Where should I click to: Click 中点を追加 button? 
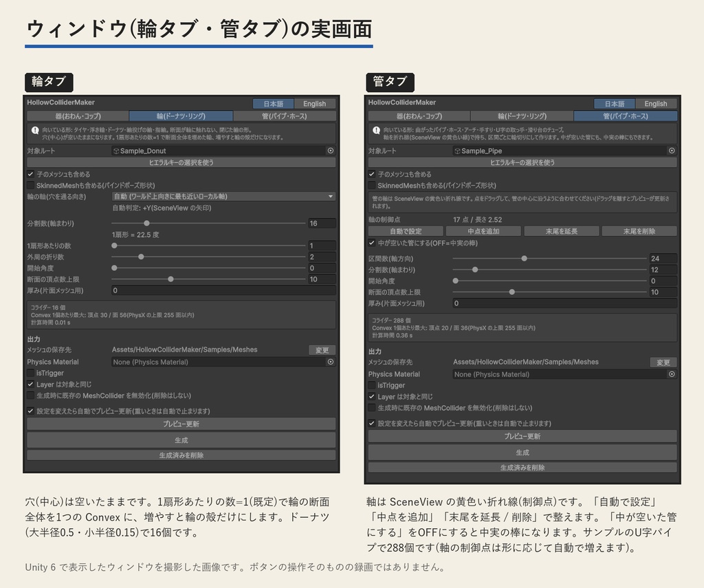click(x=483, y=231)
